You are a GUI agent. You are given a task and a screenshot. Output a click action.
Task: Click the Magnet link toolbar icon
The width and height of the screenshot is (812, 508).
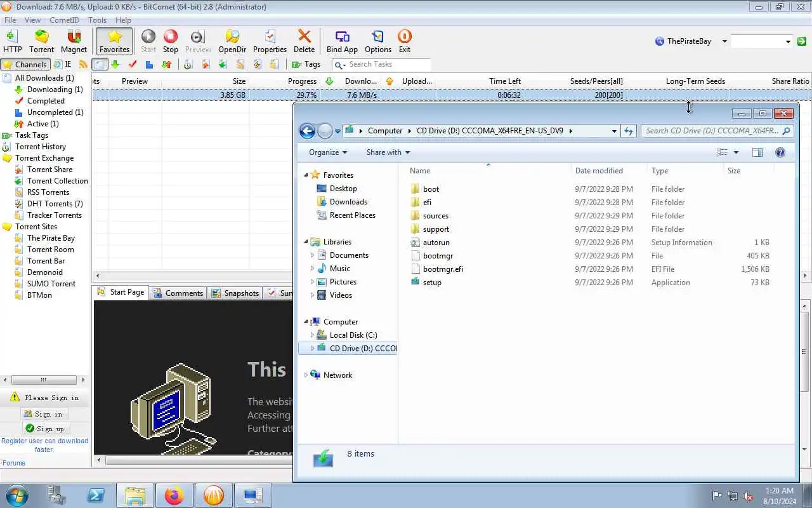tap(74, 41)
